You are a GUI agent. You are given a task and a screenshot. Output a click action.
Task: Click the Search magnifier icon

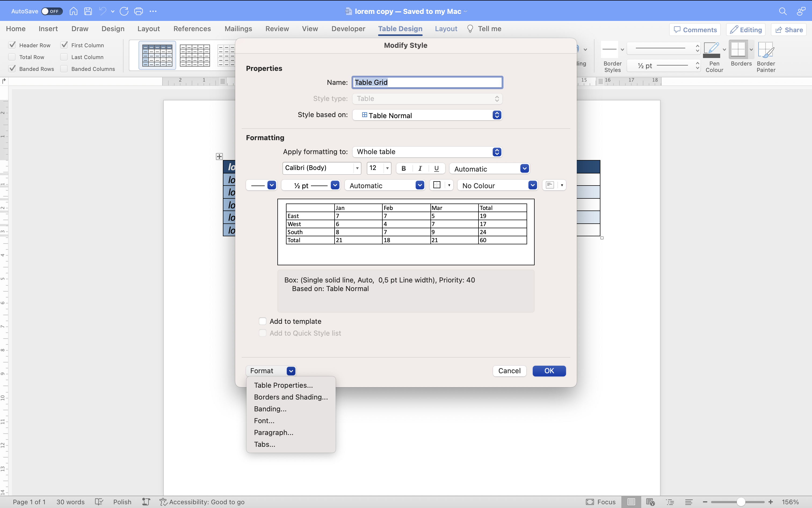click(783, 11)
